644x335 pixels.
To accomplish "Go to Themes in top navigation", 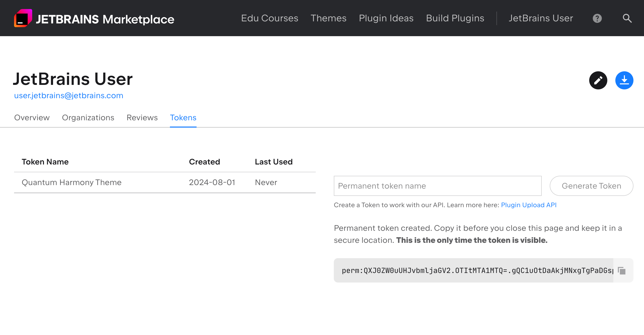I will click(328, 18).
